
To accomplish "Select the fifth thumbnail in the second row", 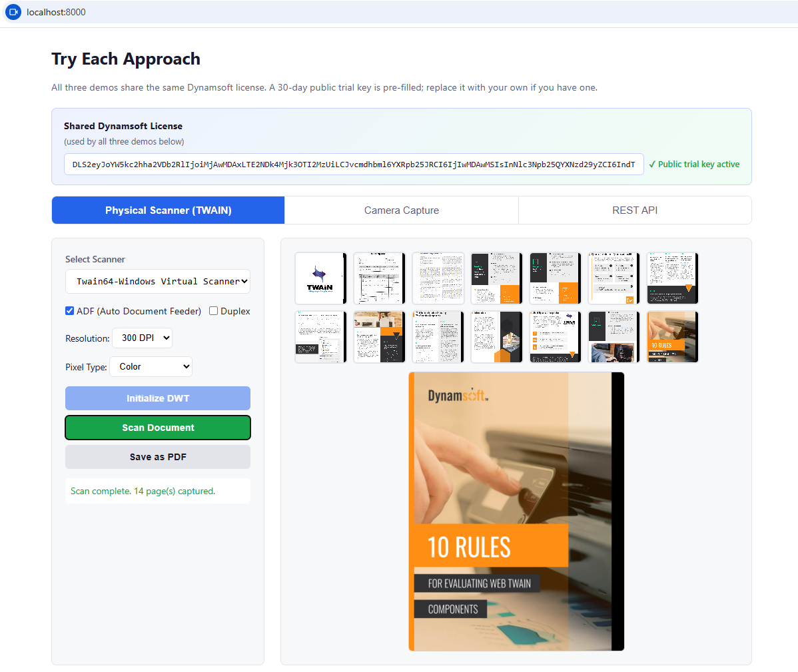I will coord(556,337).
